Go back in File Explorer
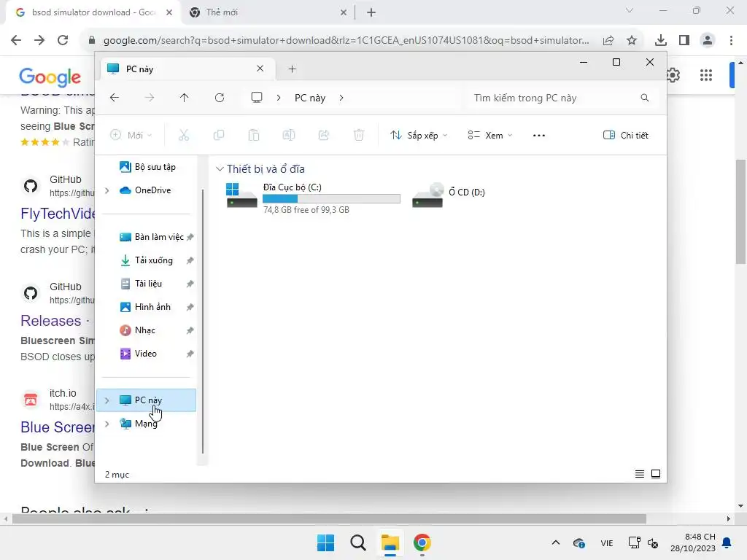Screen dimensions: 747x560 [x=115, y=98]
